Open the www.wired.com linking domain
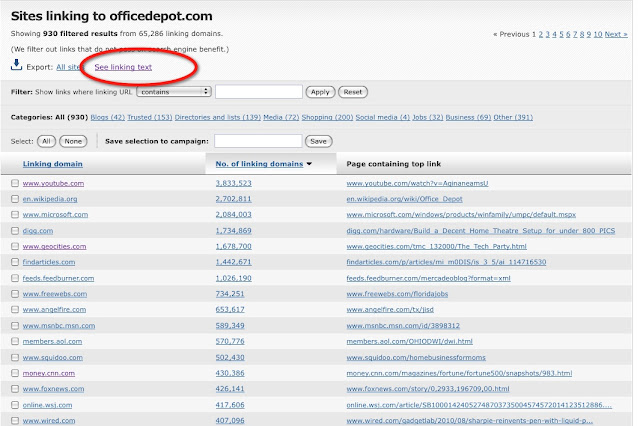This screenshot has height=426, width=640. pos(49,421)
